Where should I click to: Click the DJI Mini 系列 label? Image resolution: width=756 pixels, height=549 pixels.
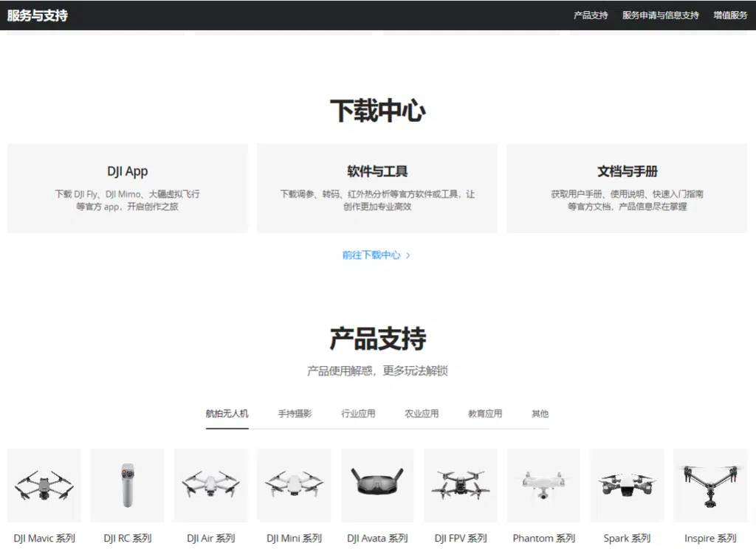[294, 538]
